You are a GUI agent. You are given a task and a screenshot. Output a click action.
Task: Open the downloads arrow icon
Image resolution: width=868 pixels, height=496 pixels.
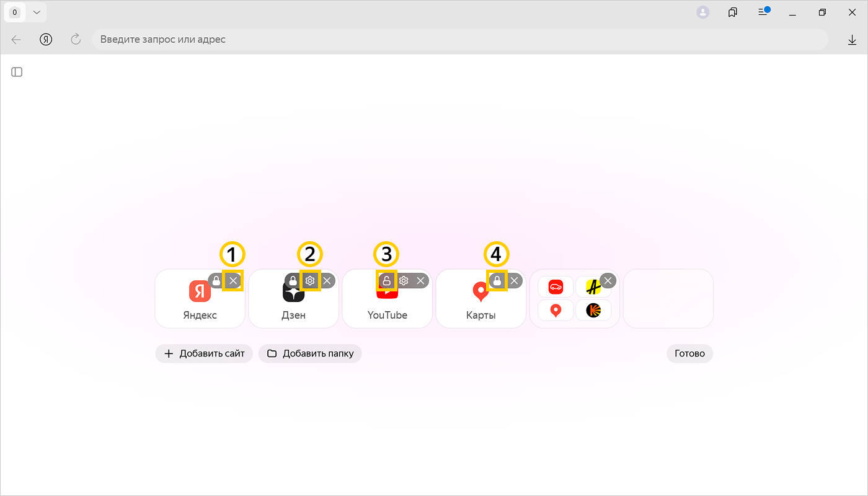point(852,40)
